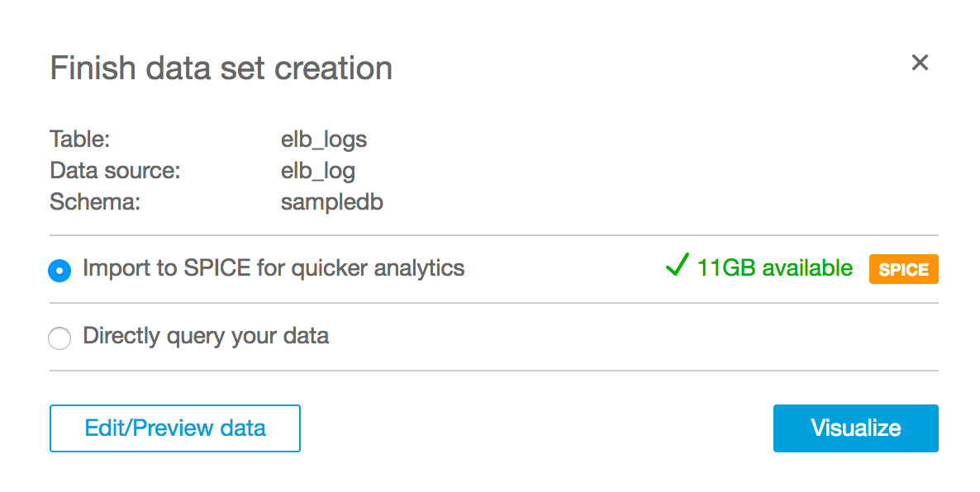Close the Finish data set creation dialog
980x492 pixels.
920,63
